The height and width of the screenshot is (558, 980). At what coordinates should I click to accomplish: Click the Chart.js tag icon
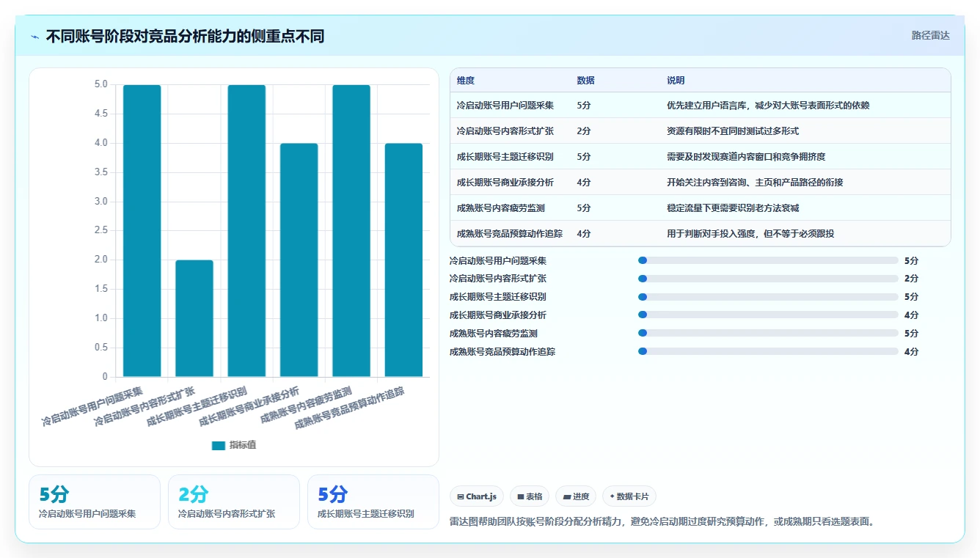click(461, 496)
